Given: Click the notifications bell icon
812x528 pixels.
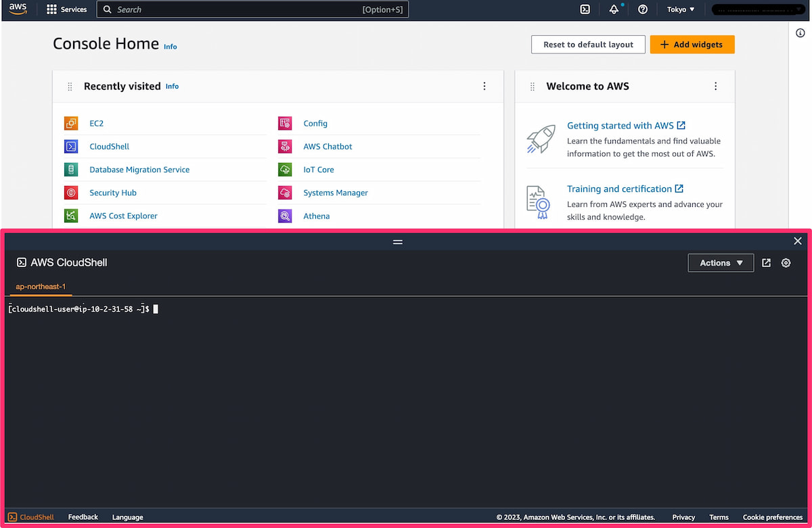Looking at the screenshot, I should coord(613,9).
